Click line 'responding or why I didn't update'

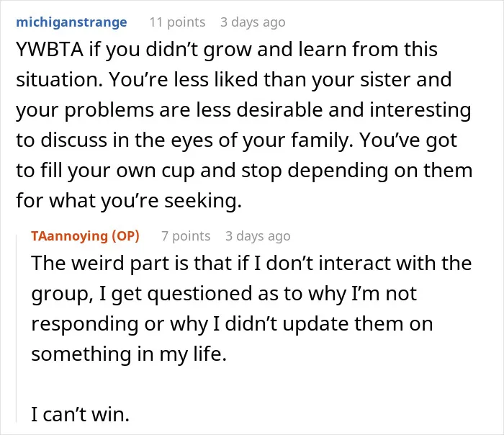click(232, 323)
